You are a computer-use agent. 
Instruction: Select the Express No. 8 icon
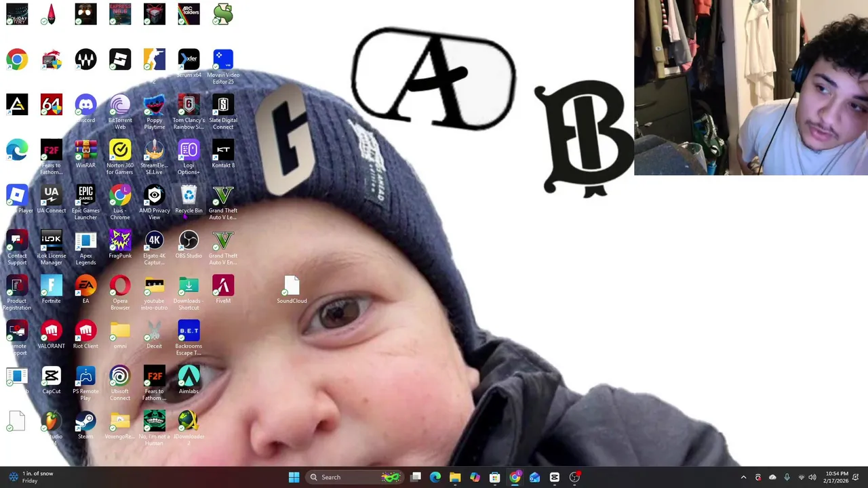pos(120,14)
